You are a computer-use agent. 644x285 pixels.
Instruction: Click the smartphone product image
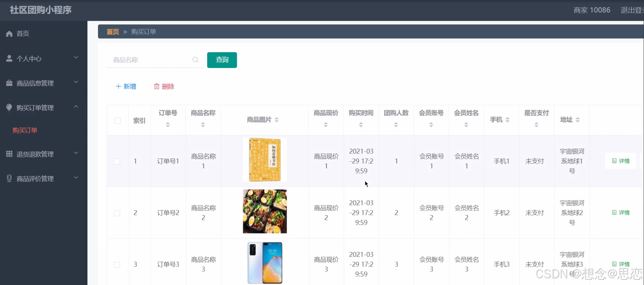(x=265, y=263)
